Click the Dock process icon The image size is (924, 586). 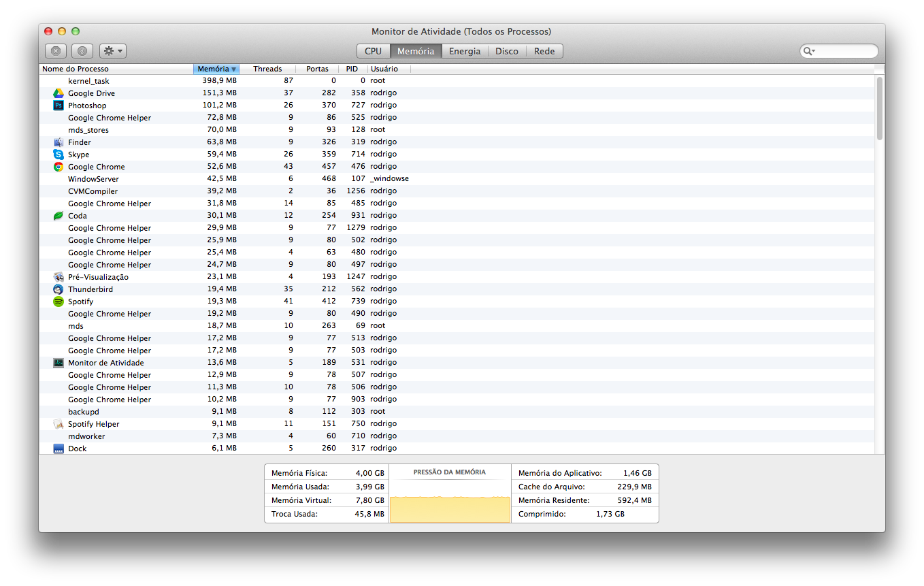59,449
